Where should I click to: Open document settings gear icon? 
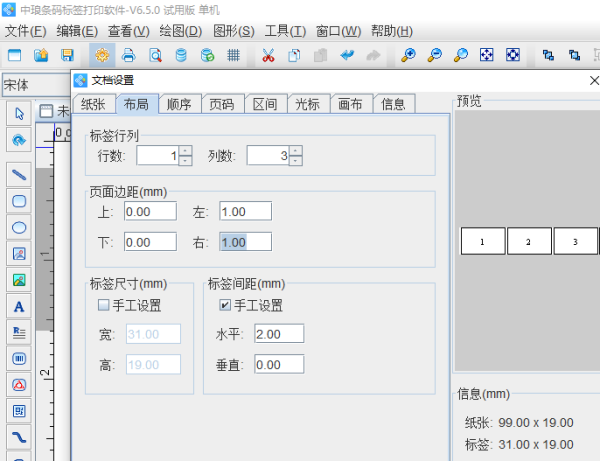[101, 55]
